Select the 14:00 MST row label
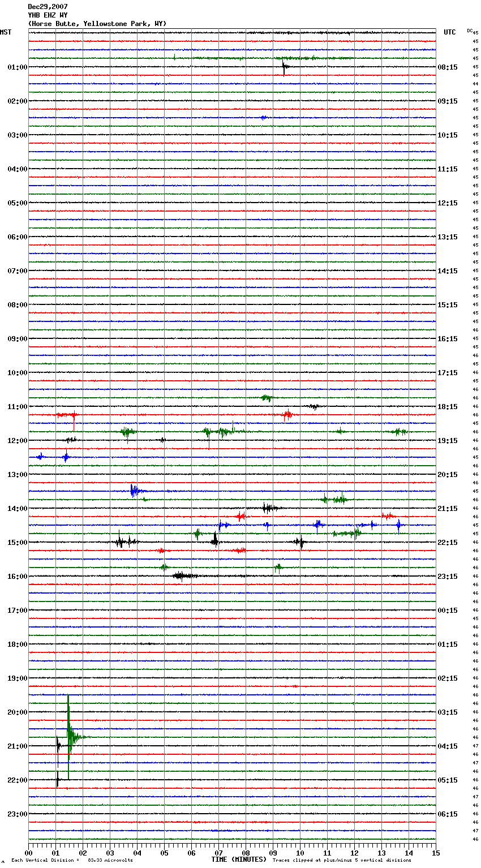 point(18,509)
